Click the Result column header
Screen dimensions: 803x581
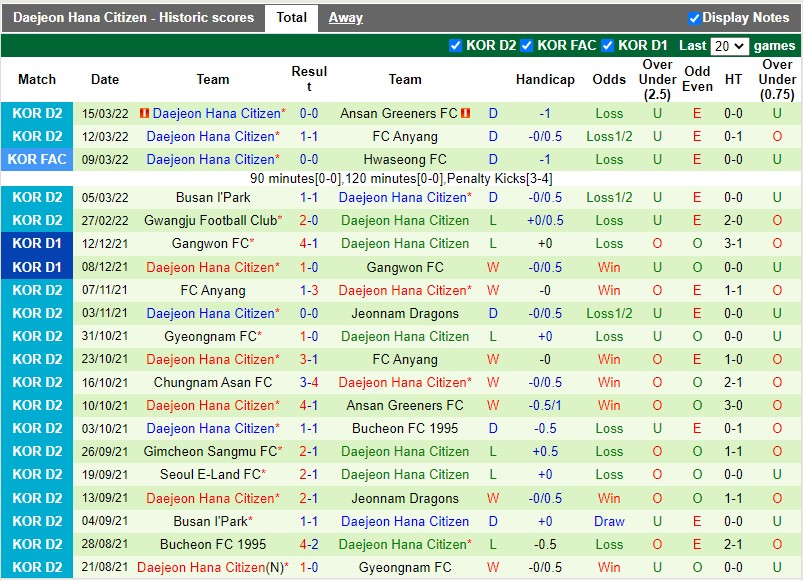tap(309, 79)
